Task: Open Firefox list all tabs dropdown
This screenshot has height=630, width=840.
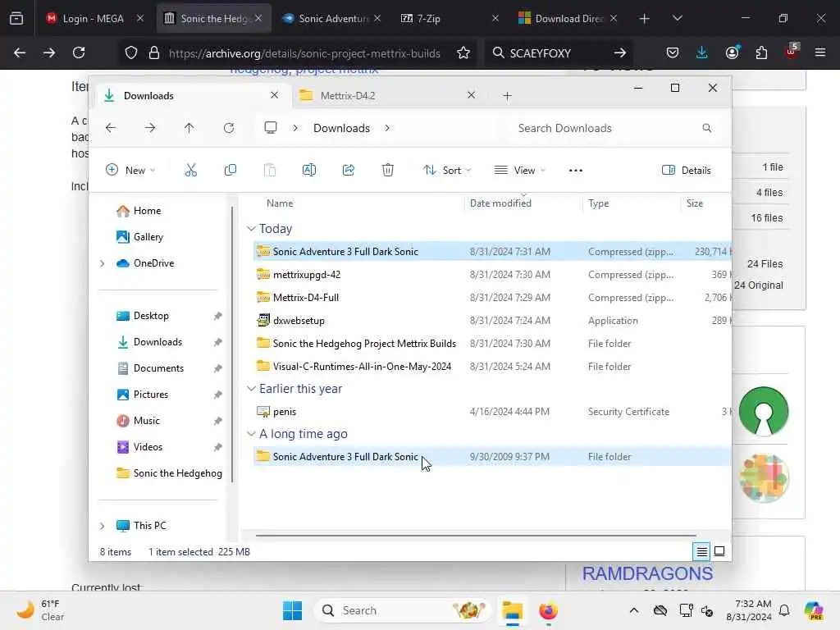Action: coord(677,18)
